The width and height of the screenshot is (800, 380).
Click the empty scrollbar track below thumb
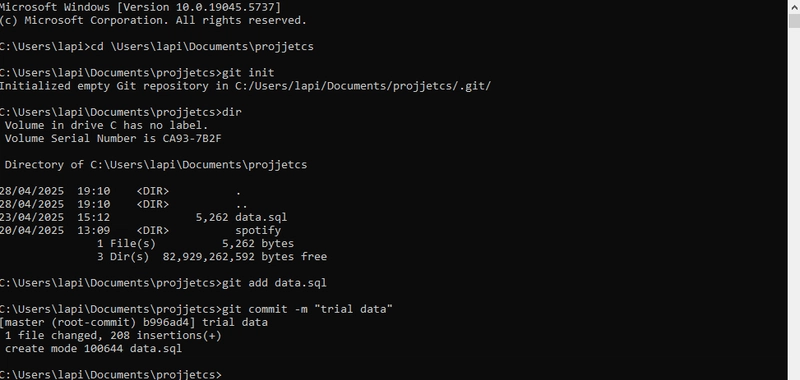(794, 204)
